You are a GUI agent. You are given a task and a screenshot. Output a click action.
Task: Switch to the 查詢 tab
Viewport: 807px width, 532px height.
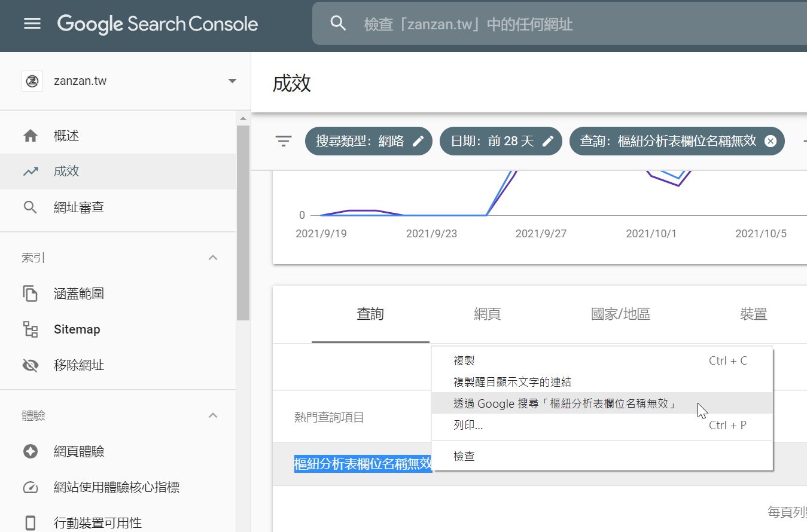(x=370, y=314)
